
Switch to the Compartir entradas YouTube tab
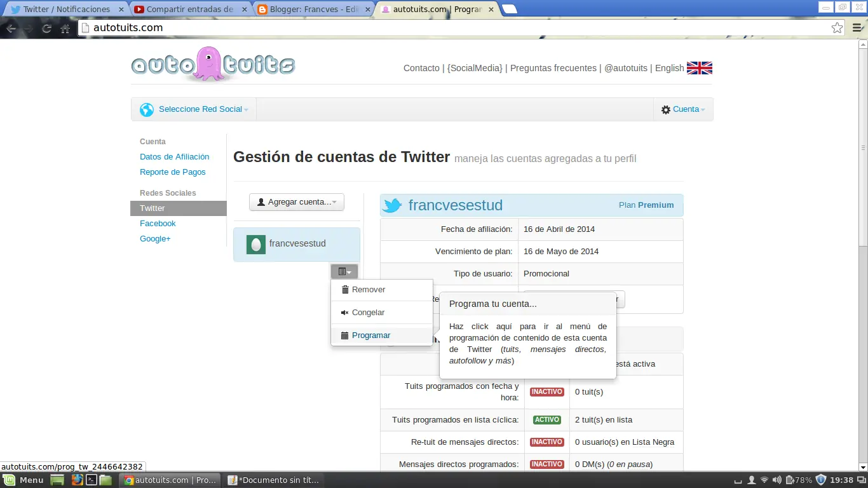tap(189, 10)
